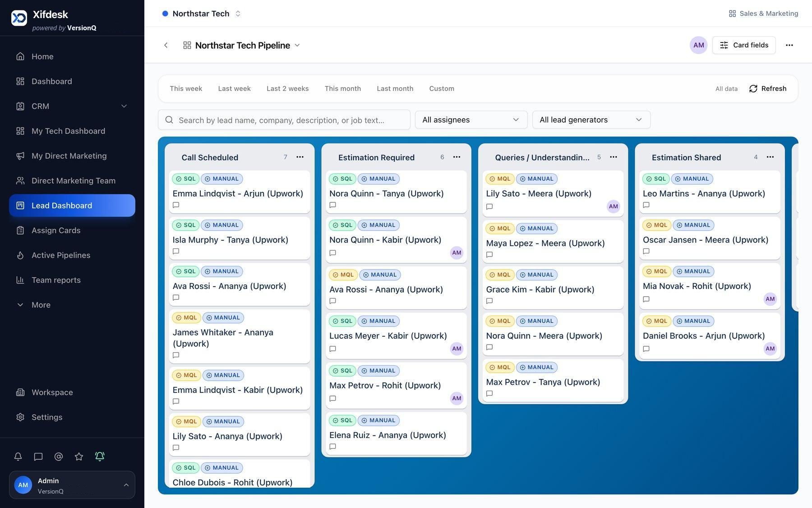
Task: Open Card fields settings
Action: point(744,45)
